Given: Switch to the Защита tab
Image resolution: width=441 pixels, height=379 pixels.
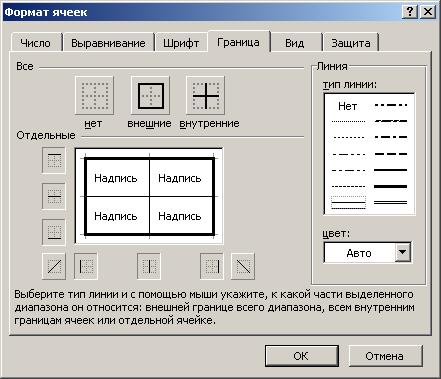Looking at the screenshot, I should pyautogui.click(x=351, y=43).
